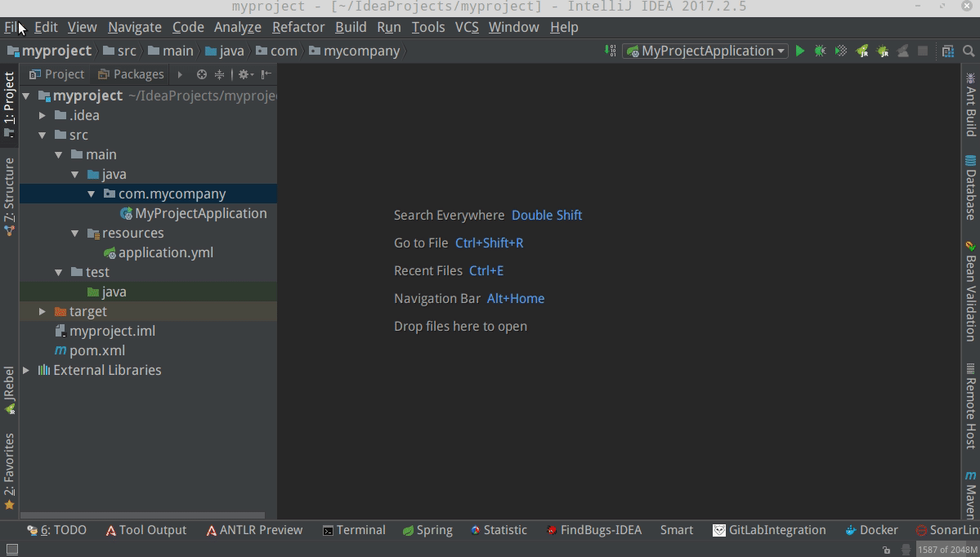Open the FindBugs-IDEA tool window
Viewport: 980px width, 557px height.
pyautogui.click(x=593, y=530)
